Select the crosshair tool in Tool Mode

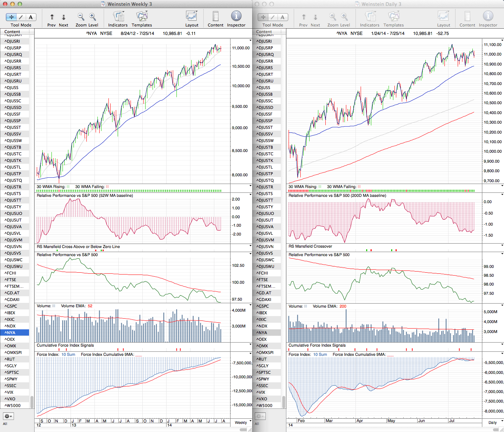tap(11, 17)
